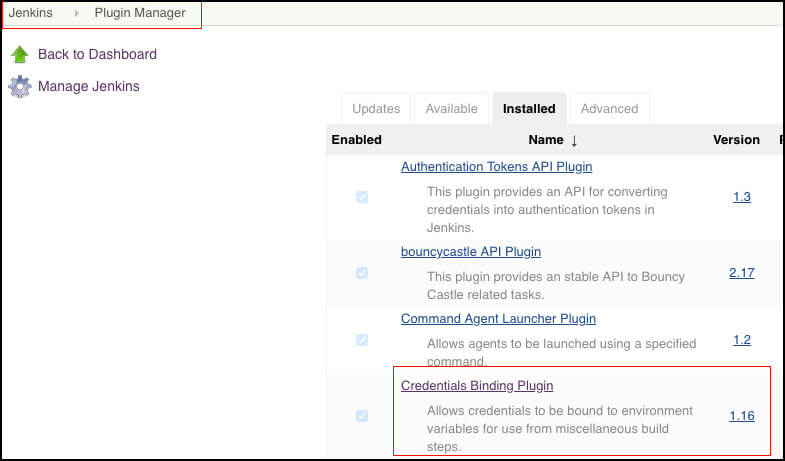
Task: Click the green Back to Dashboard arrow icon
Action: coord(20,55)
